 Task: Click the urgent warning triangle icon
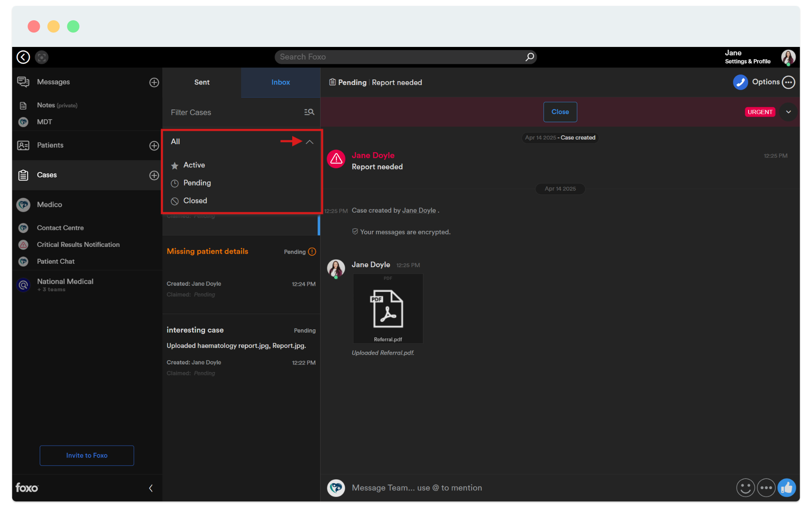click(336, 159)
